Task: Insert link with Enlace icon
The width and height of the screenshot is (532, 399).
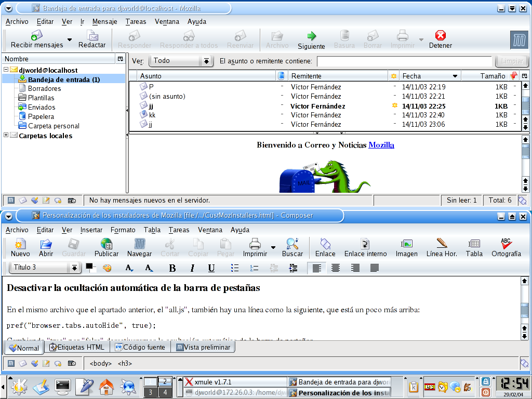Action: click(x=325, y=248)
